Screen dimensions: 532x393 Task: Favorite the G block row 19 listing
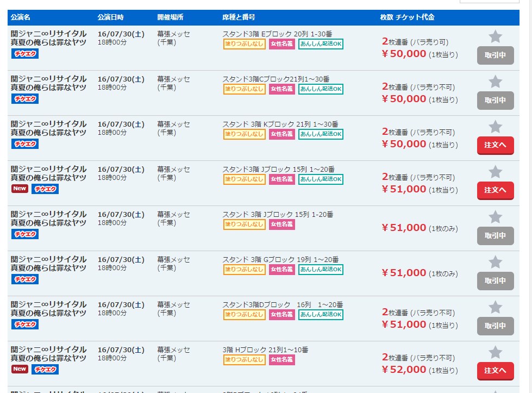click(496, 263)
